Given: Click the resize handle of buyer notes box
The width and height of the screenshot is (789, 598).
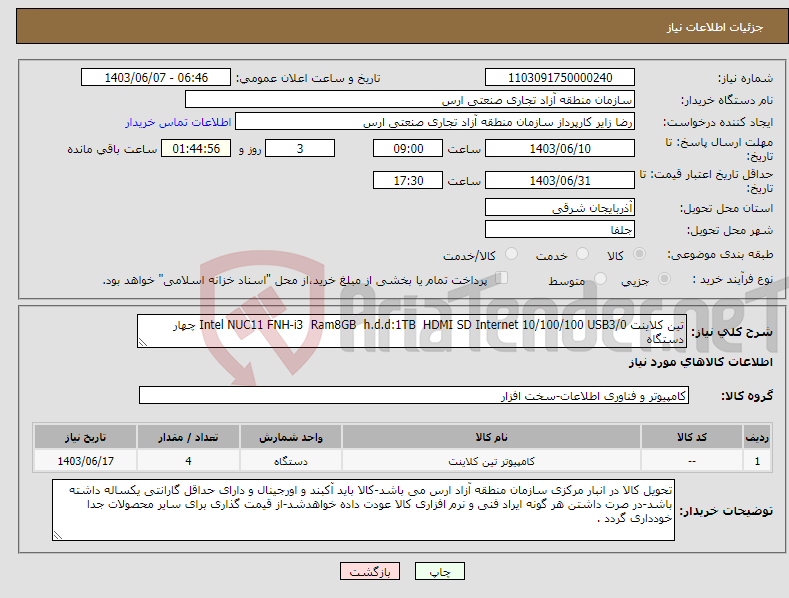Looking at the screenshot, I should point(58,535).
